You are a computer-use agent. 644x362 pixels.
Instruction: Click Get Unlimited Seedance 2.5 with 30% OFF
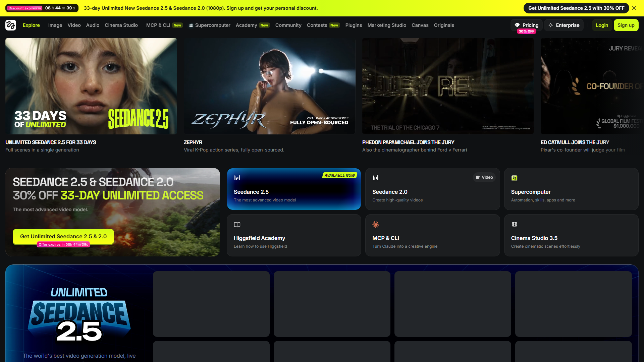pyautogui.click(x=576, y=8)
